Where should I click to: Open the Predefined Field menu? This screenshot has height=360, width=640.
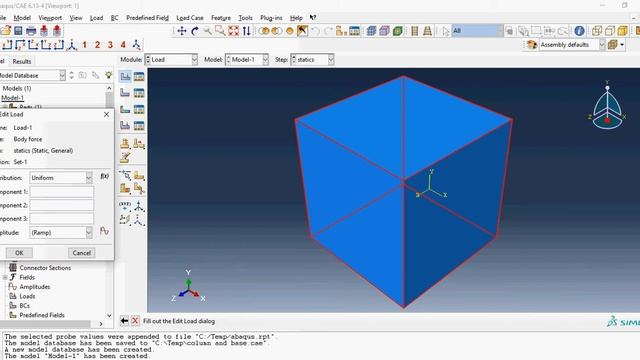pos(147,18)
